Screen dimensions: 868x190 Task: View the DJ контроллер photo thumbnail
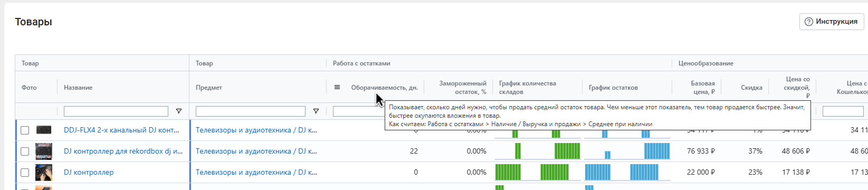(44, 172)
